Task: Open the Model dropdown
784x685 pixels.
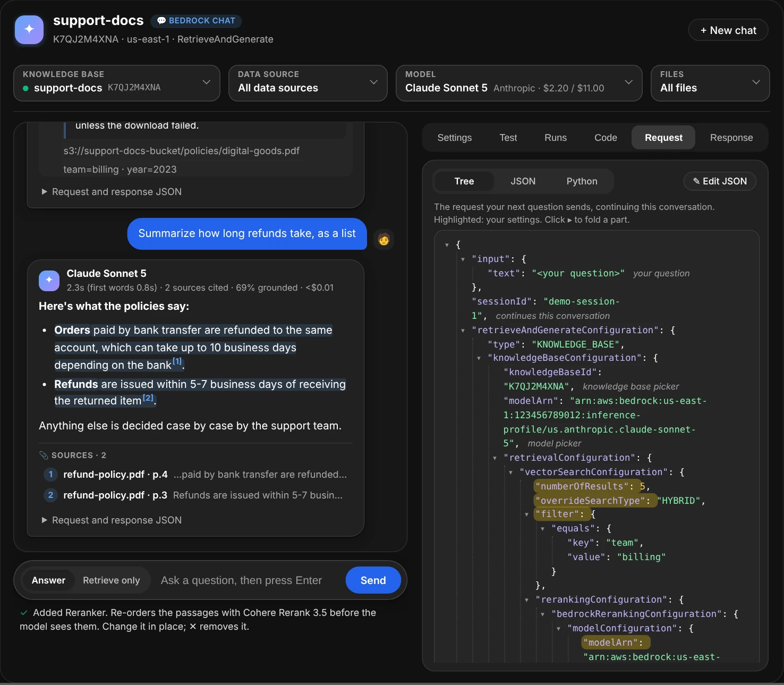Action: coord(519,83)
